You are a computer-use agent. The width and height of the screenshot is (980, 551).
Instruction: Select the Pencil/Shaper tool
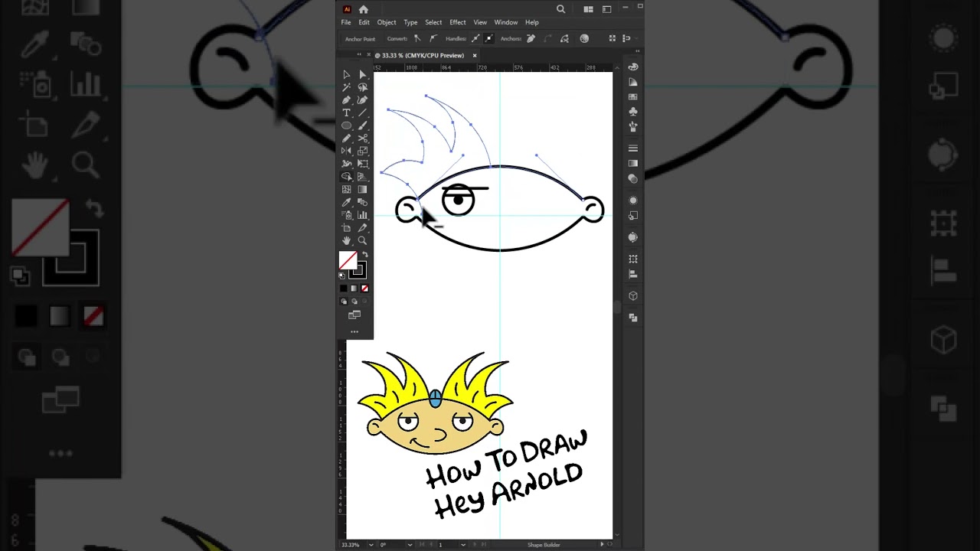click(x=346, y=138)
